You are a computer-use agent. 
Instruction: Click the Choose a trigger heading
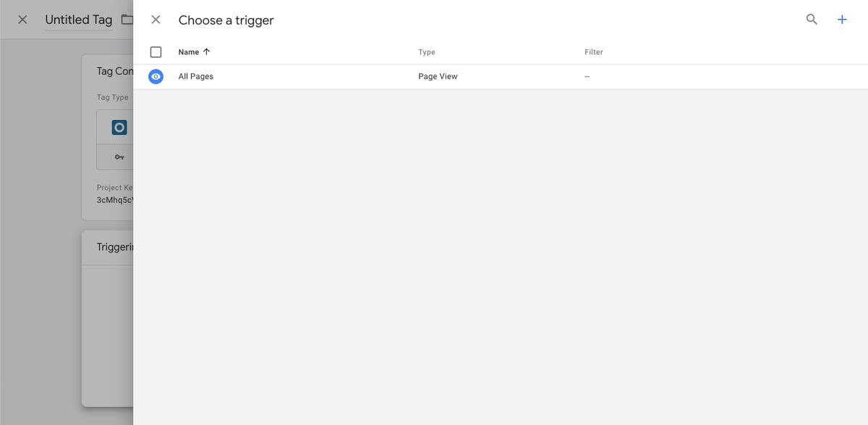[x=226, y=20]
